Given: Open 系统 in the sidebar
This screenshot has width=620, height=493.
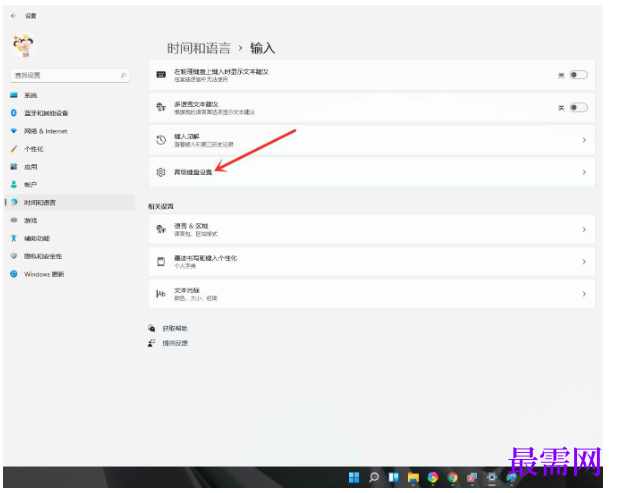Looking at the screenshot, I should 70,95.
